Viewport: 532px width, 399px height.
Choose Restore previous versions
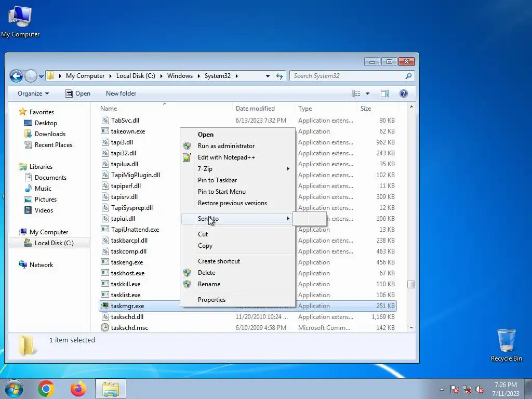click(x=237, y=203)
